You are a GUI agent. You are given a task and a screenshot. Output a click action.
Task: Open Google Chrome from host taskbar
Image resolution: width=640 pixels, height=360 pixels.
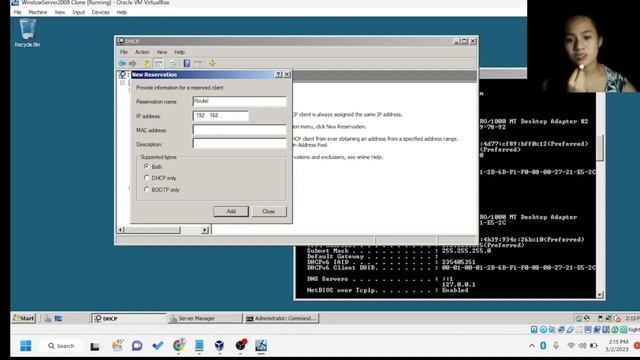[x=178, y=346]
